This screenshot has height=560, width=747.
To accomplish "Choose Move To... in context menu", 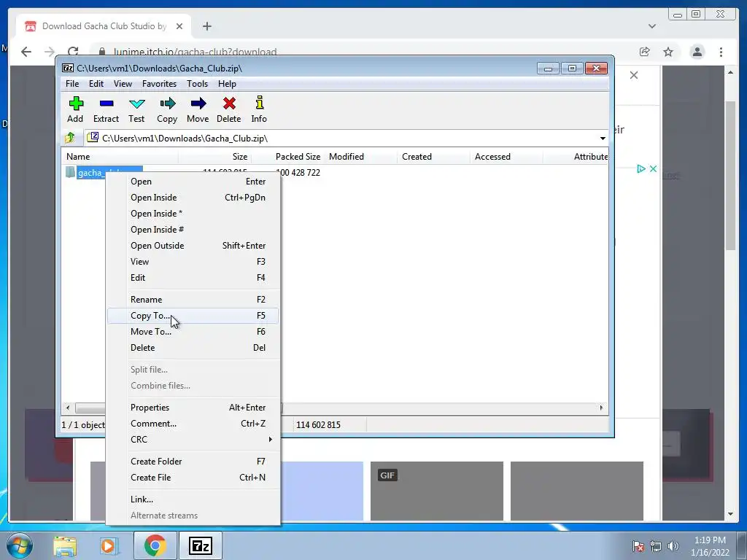I will pyautogui.click(x=193, y=332).
